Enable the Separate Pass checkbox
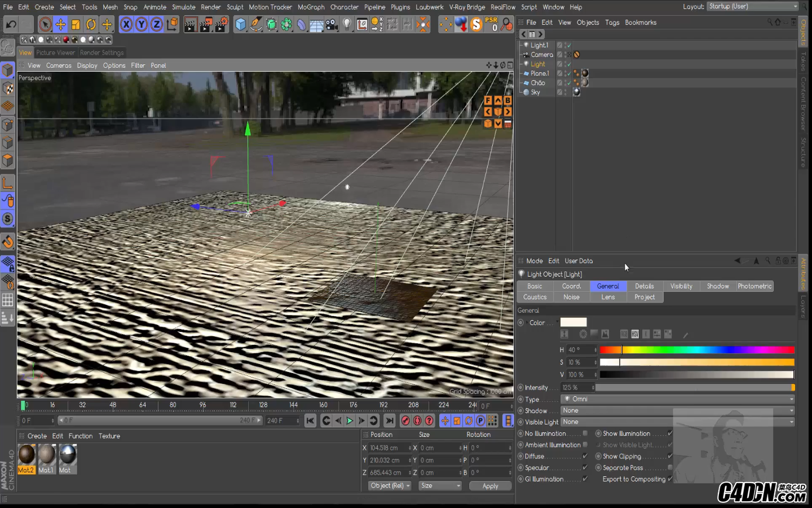This screenshot has width=812, height=508. pos(670,467)
